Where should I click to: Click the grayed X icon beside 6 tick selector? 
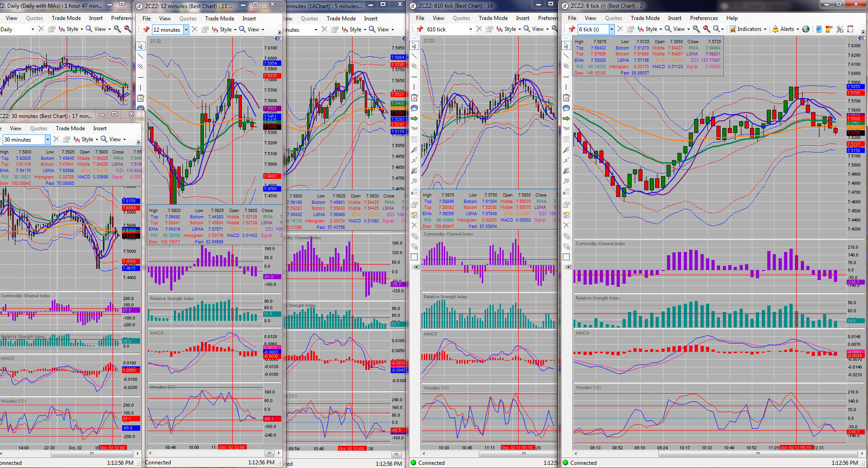(620, 29)
